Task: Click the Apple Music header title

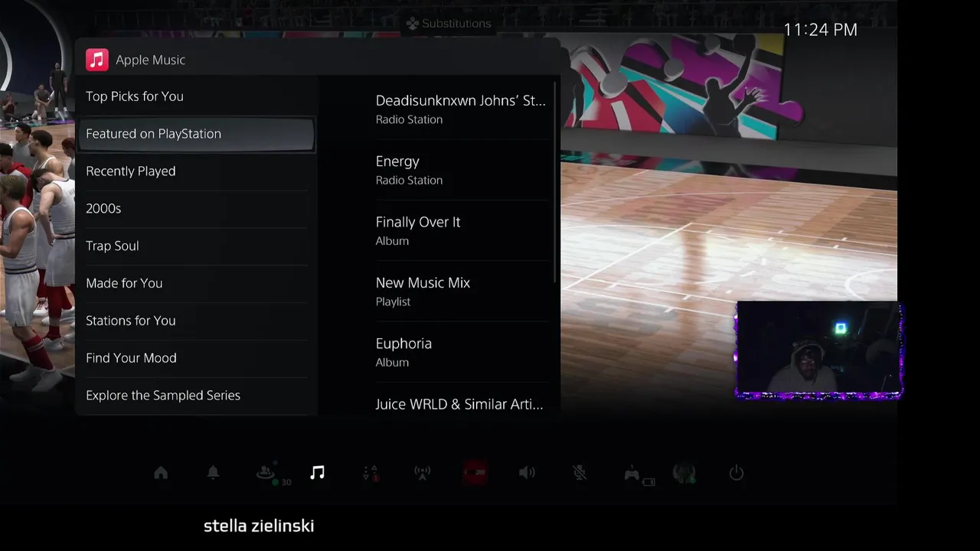Action: (151, 60)
